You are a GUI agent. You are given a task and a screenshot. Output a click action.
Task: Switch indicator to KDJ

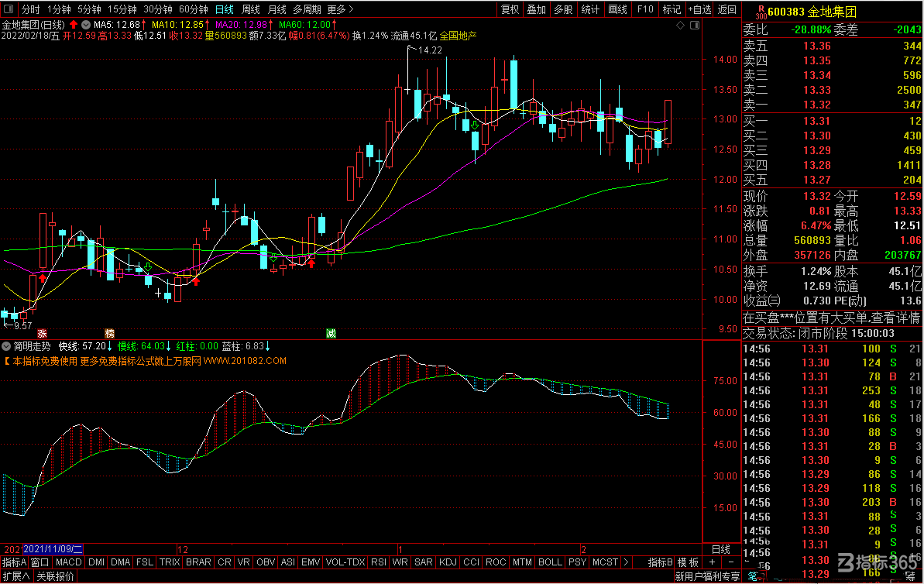(x=447, y=562)
